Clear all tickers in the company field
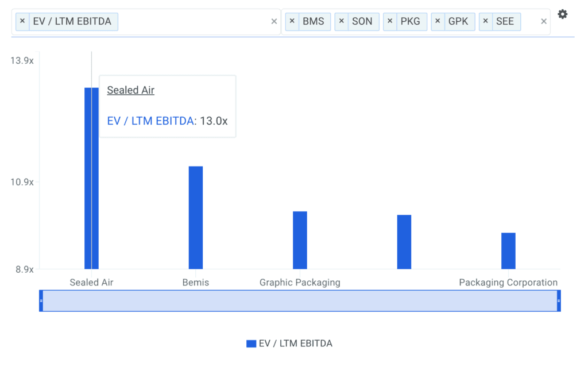 (544, 22)
